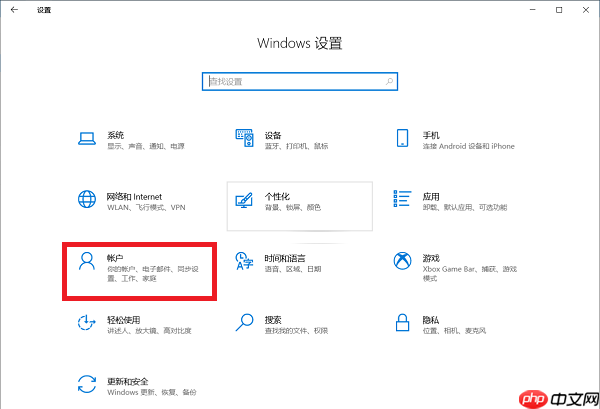600x409 pixels.
Task: Select the 个性化 paintbrush icon
Action: click(x=244, y=200)
